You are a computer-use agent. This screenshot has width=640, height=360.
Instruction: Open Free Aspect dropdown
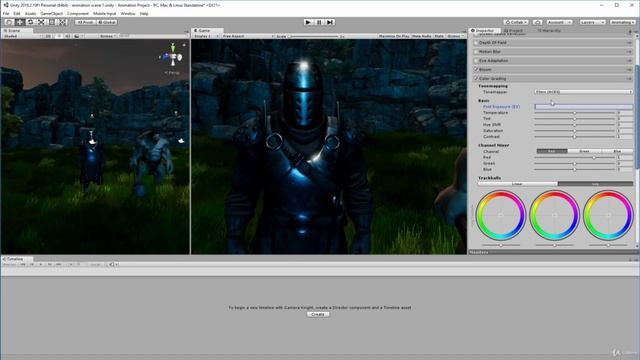coord(247,36)
